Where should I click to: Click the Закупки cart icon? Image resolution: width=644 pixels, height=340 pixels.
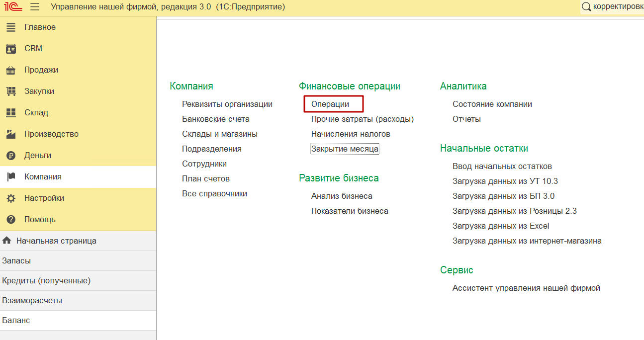tap(11, 91)
